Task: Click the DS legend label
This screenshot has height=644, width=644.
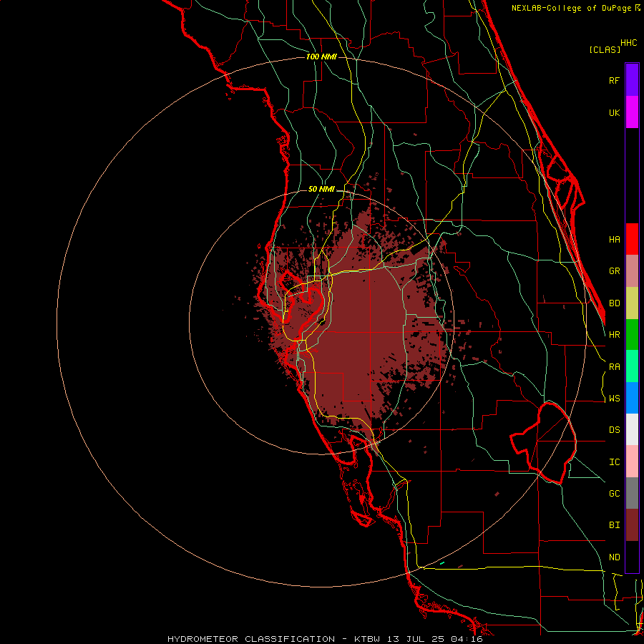Action: (614, 430)
